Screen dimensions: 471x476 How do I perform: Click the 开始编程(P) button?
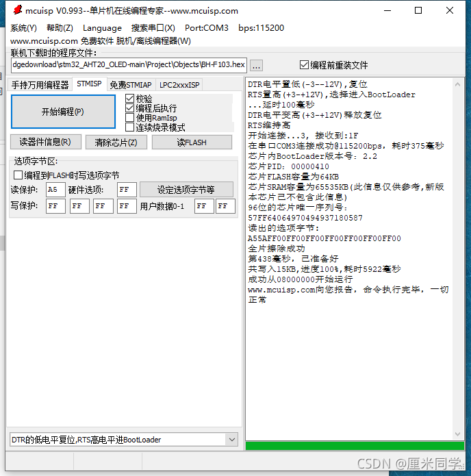pos(63,112)
